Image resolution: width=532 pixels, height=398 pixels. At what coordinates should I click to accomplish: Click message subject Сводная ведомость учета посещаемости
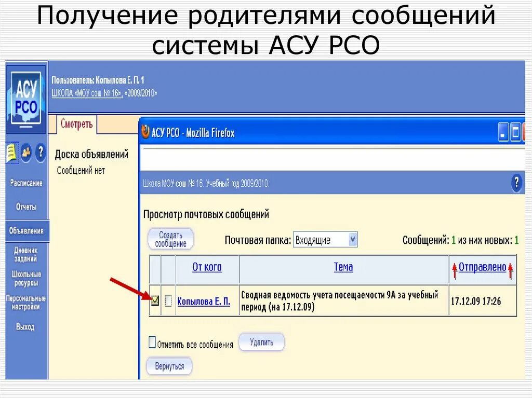point(339,301)
